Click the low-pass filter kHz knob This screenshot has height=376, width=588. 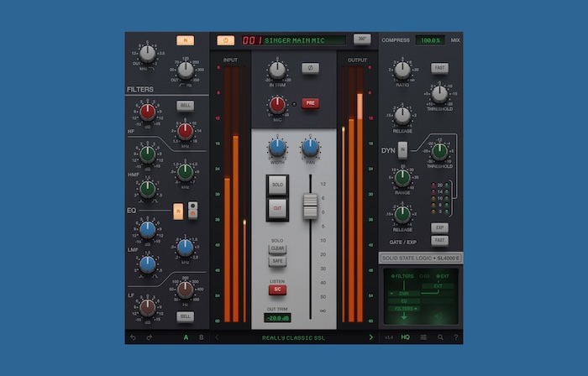[x=148, y=54]
